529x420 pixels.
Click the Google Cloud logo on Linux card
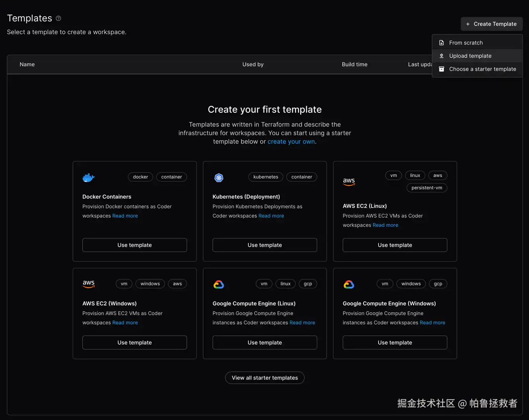coord(219,285)
